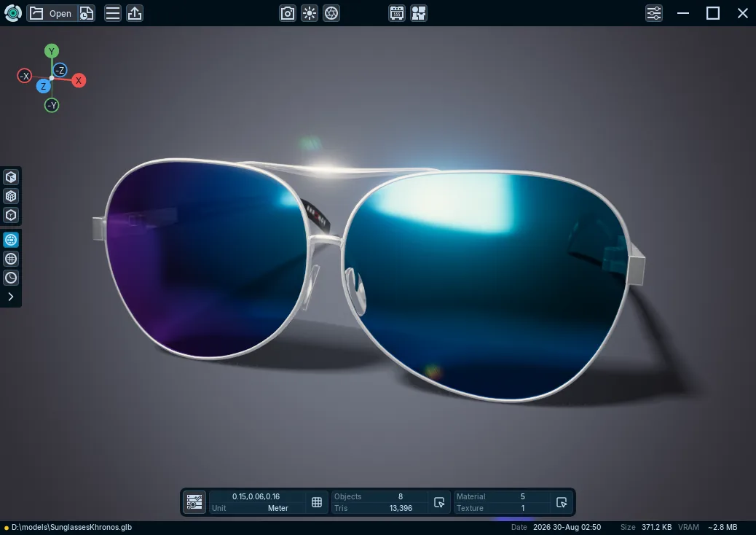The image size is (756, 535).
Task: Take a screenshot with camera icon
Action: tap(288, 13)
